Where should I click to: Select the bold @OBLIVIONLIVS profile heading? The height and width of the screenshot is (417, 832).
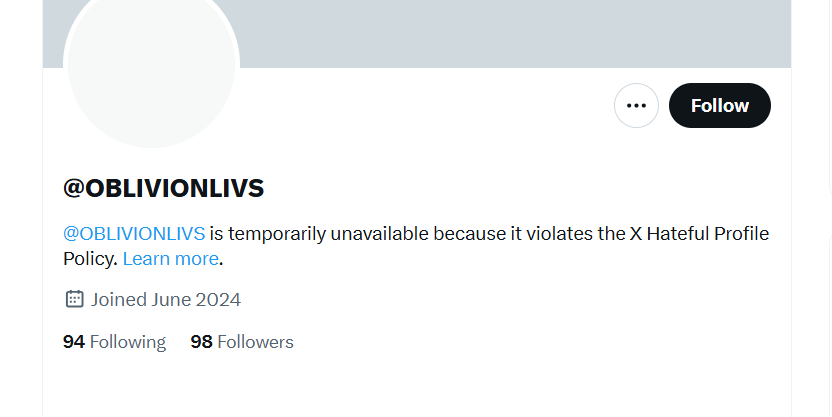[x=163, y=188]
